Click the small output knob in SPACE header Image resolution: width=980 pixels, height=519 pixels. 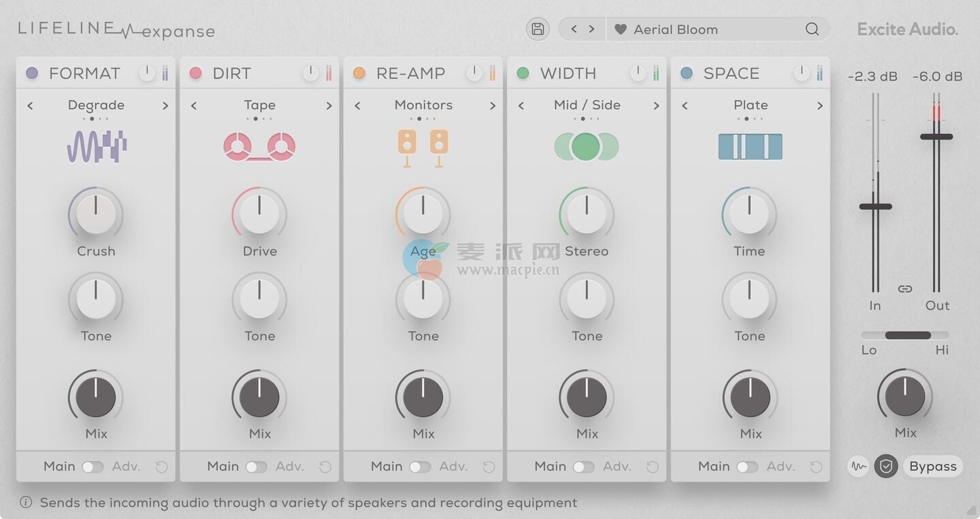802,73
